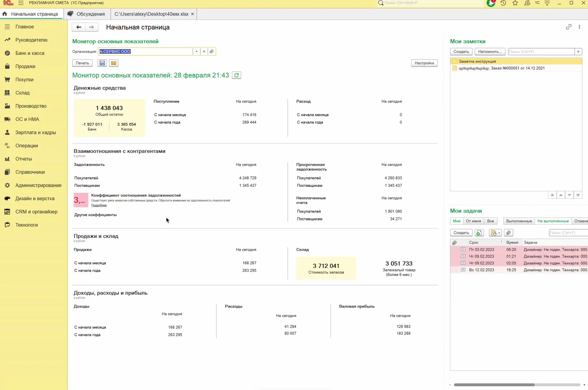Go forward with right arrow button
Image resolution: width=588 pixels, height=390 pixels.
point(92,27)
